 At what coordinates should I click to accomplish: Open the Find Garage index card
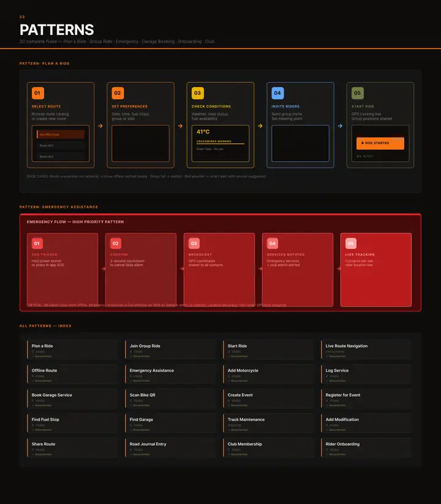[x=170, y=423]
